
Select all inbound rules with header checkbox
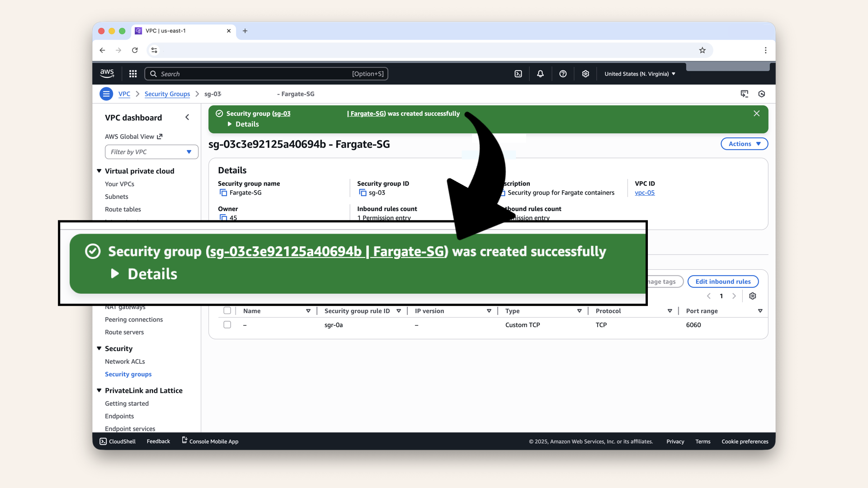(x=227, y=310)
